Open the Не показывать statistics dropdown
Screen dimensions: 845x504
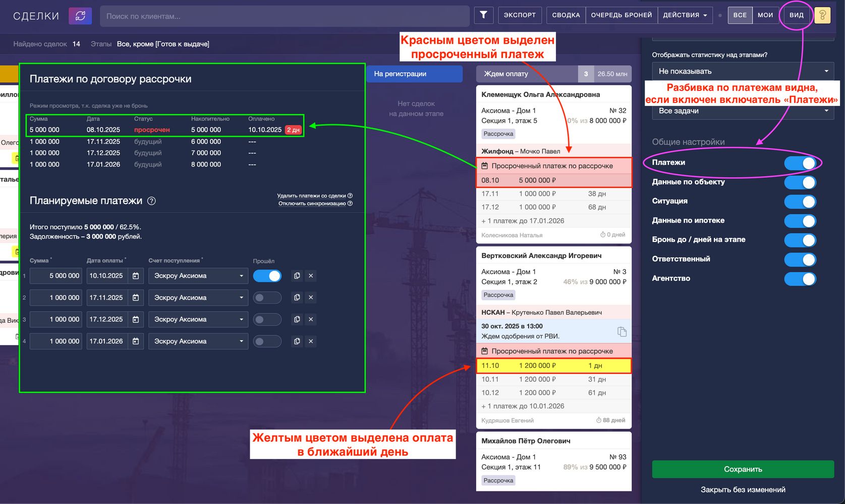click(743, 72)
